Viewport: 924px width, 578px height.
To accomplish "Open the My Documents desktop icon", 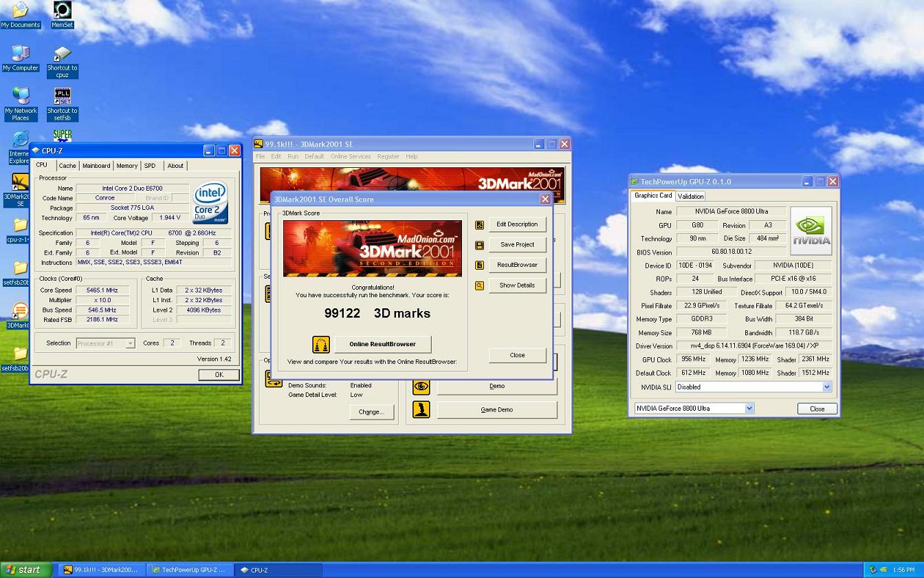I will pyautogui.click(x=21, y=14).
